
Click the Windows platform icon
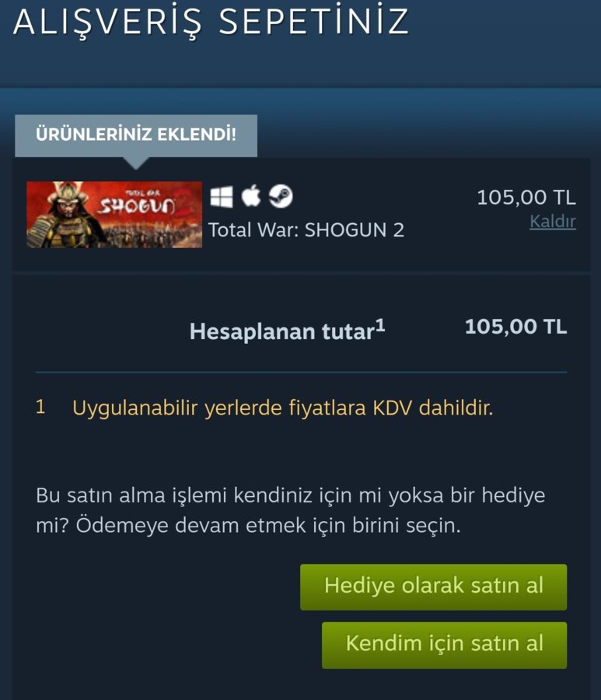[222, 197]
